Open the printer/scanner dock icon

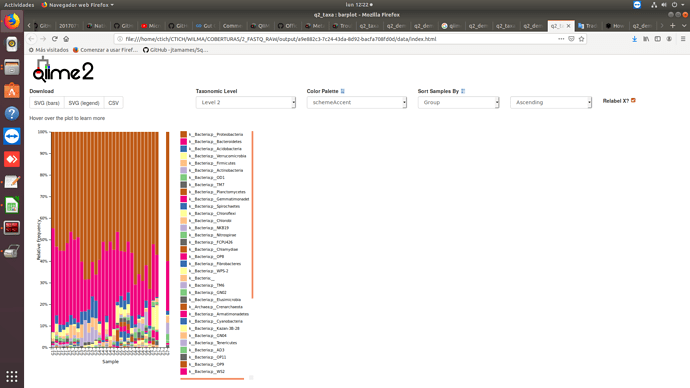(x=12, y=251)
